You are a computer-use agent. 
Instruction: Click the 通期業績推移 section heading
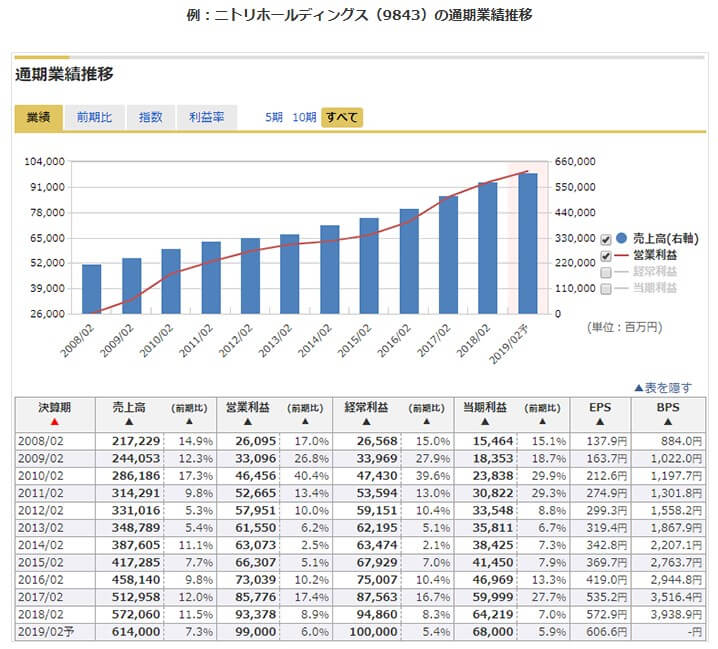64,74
